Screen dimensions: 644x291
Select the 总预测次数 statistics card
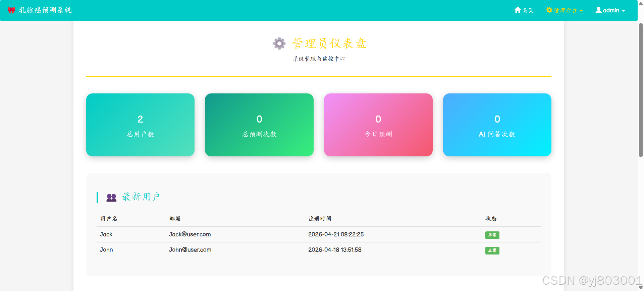259,125
